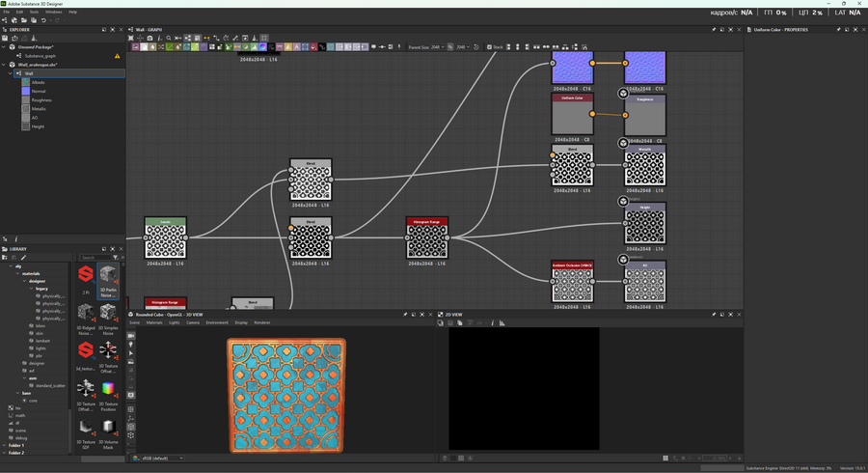This screenshot has width=868, height=473.
Task: Select the Roughness output in Explorer
Action: click(x=41, y=99)
